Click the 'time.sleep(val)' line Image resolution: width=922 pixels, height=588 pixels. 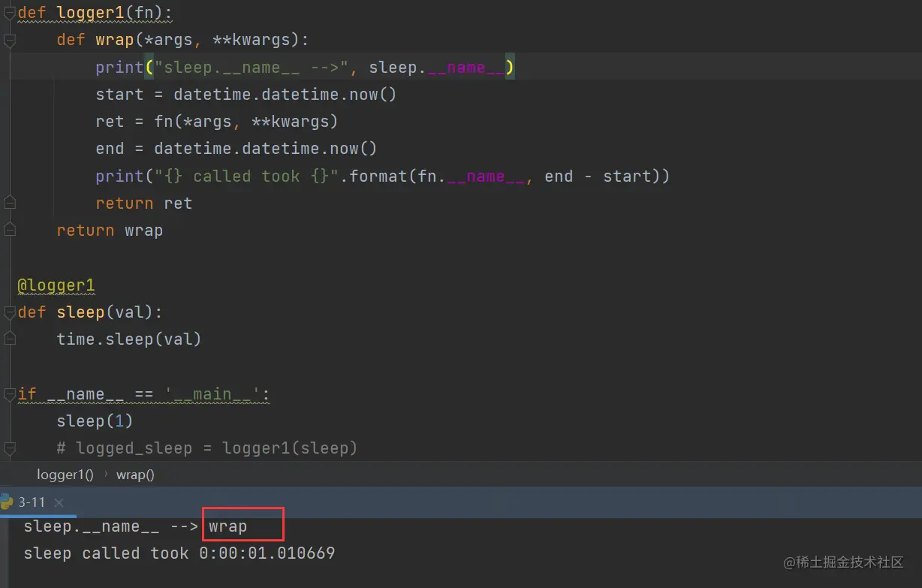click(129, 339)
